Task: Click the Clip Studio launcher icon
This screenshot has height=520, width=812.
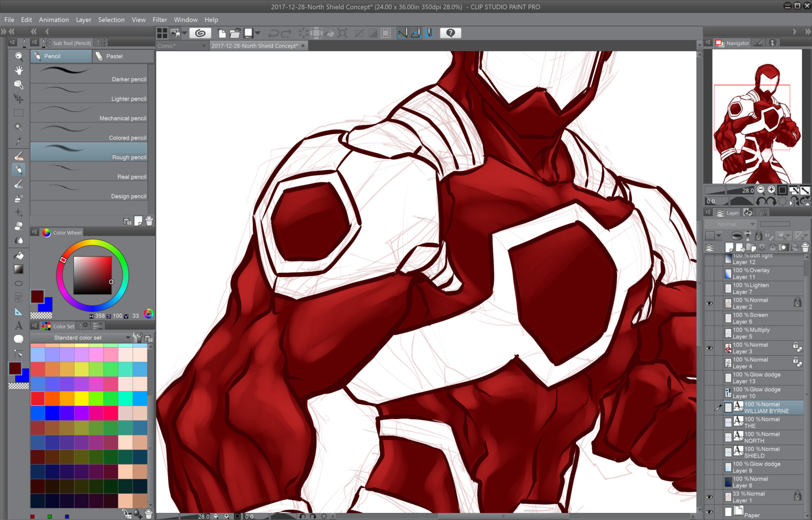Action: pos(200,33)
